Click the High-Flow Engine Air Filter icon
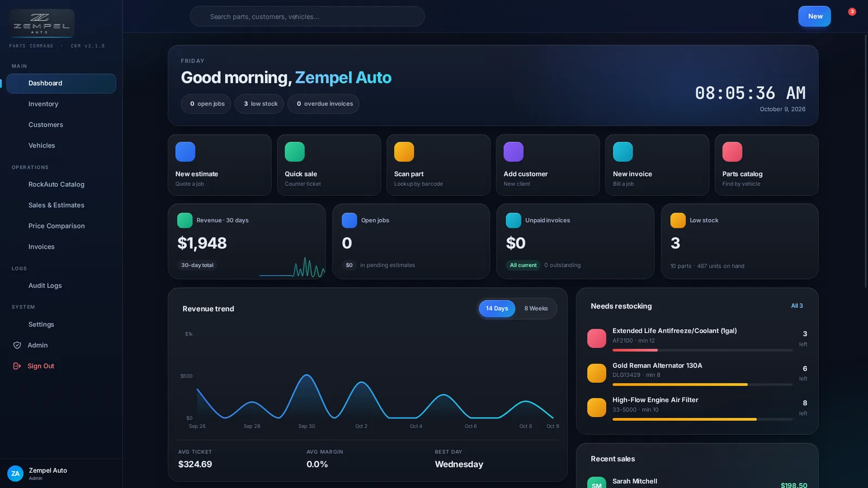The image size is (868, 488). pos(597,407)
